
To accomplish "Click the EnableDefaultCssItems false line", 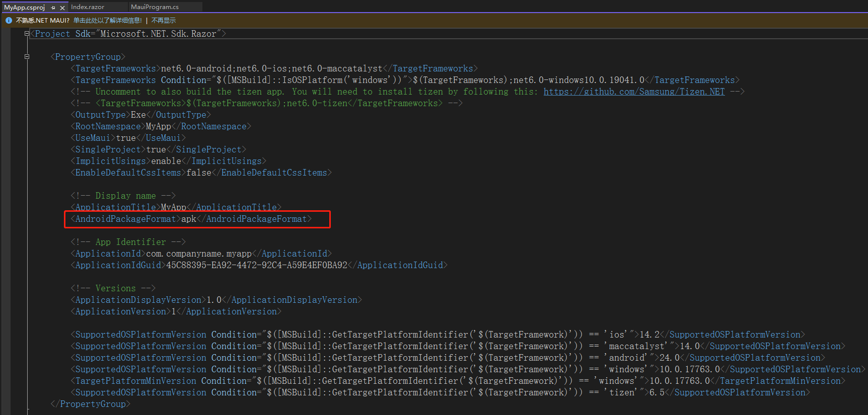I will pos(201,173).
